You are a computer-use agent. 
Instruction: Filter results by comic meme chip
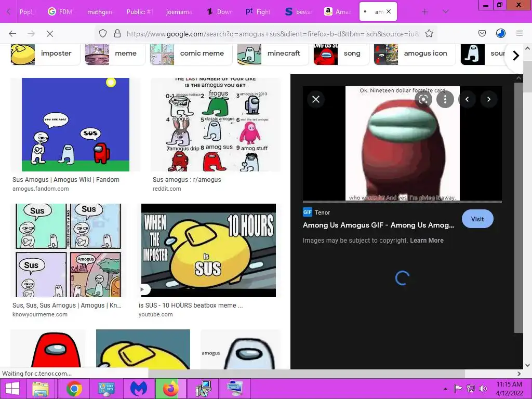pos(191,54)
